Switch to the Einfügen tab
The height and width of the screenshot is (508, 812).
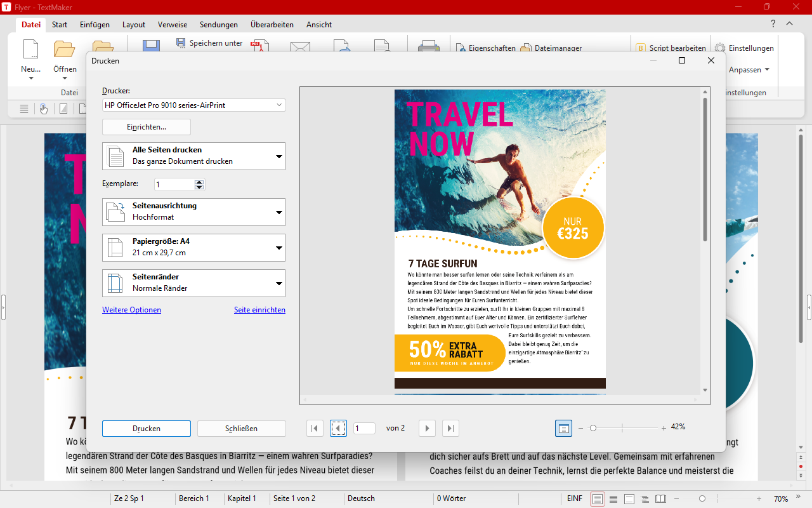(95, 25)
